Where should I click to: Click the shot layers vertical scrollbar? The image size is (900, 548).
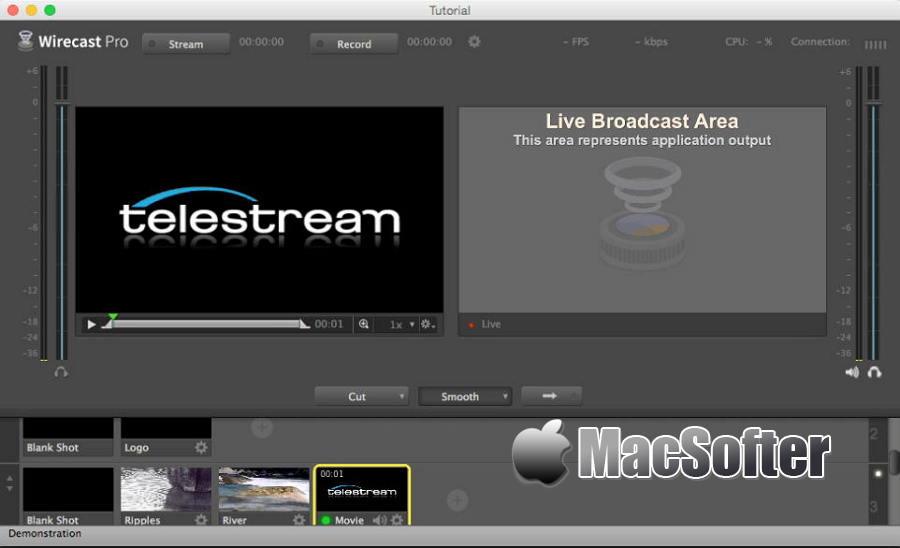[894, 465]
